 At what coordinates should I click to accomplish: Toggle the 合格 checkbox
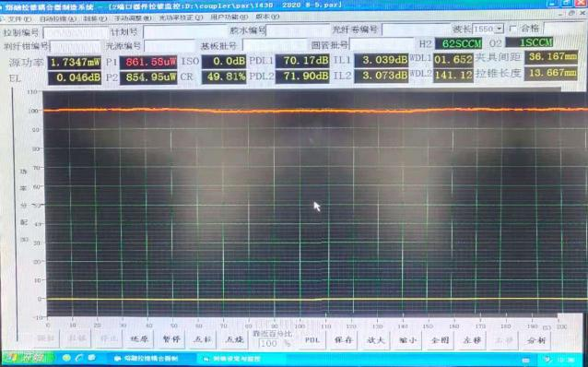[512, 29]
